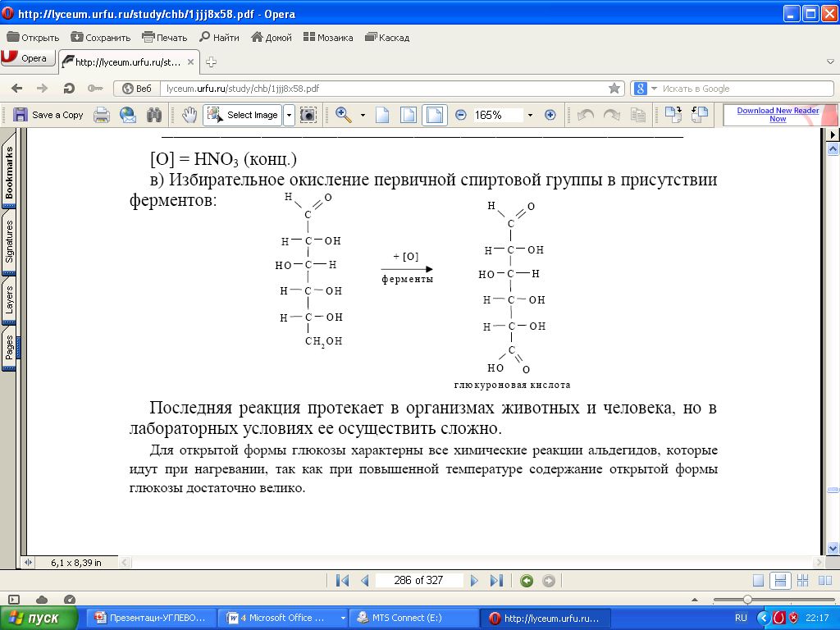This screenshot has width=840, height=630.
Task: Select Continuous Facing layout
Action: click(802, 580)
